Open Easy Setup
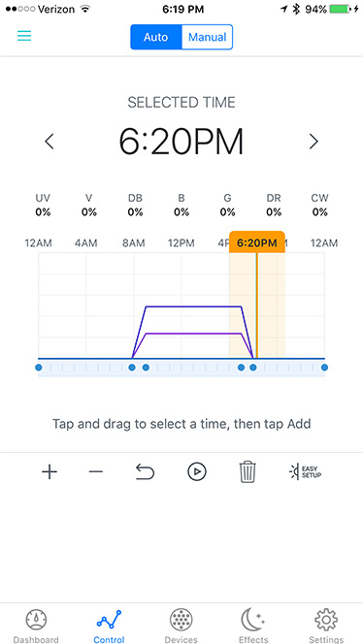Screen dimensions: 363x644 tap(305, 472)
